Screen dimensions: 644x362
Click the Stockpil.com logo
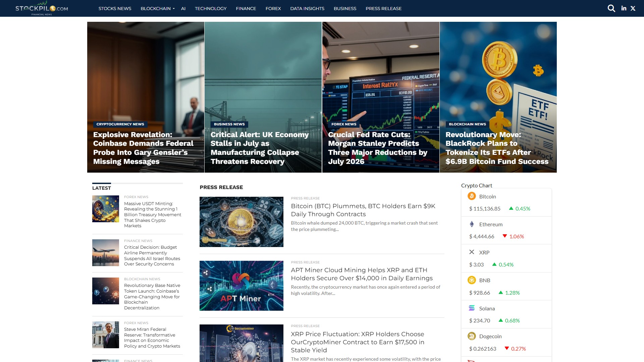coord(42,8)
